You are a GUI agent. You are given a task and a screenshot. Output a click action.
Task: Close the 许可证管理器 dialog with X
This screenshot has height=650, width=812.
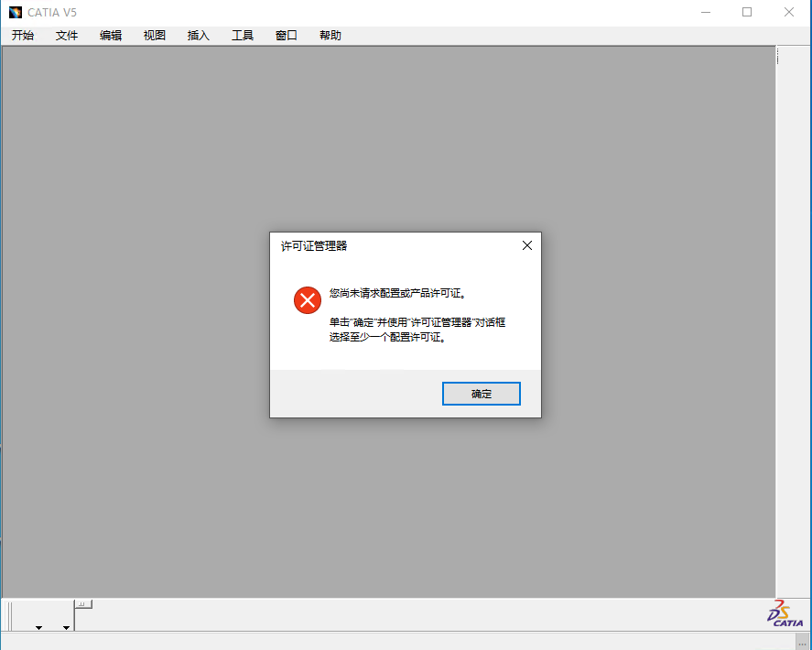pyautogui.click(x=526, y=245)
